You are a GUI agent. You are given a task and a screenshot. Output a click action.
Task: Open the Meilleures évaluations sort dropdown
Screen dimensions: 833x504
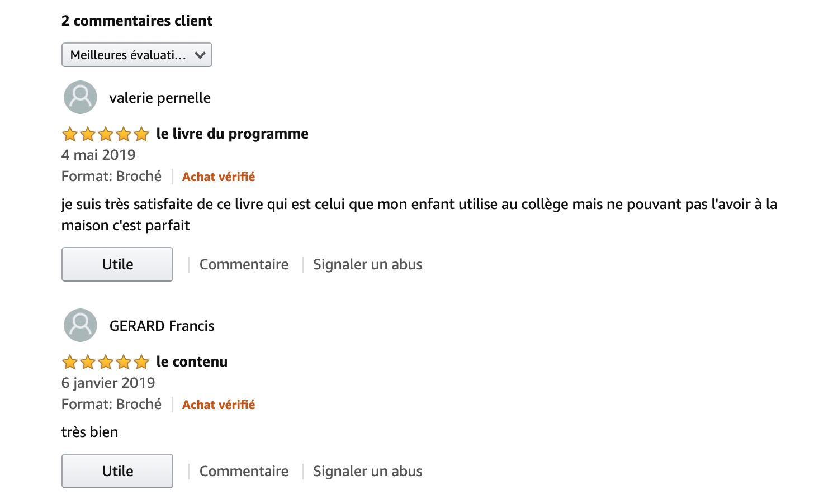coord(136,55)
